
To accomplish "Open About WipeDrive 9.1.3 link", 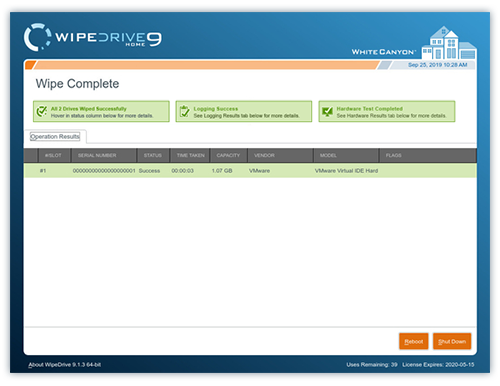I will [x=65, y=365].
